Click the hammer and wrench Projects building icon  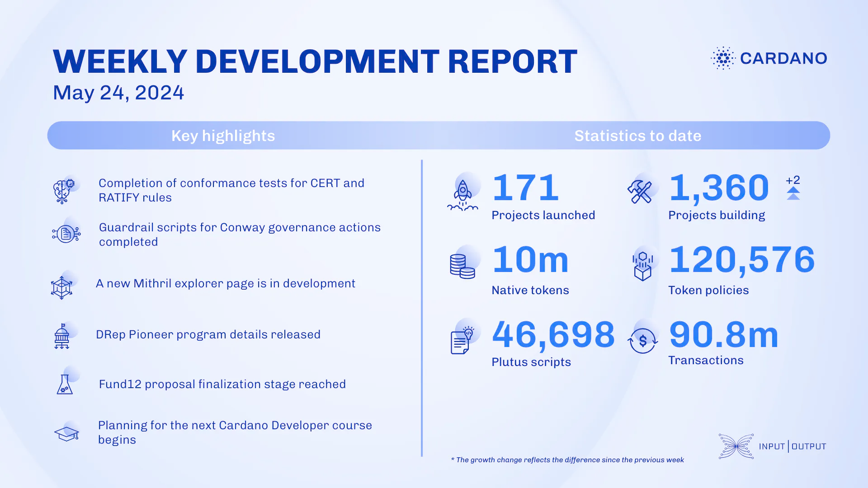coord(640,192)
